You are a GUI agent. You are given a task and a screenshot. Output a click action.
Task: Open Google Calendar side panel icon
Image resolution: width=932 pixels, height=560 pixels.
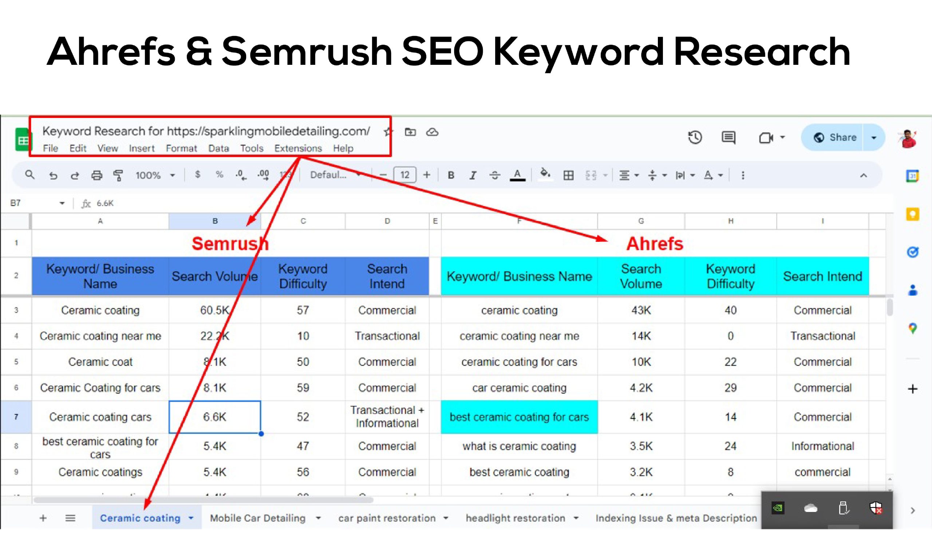[x=912, y=176]
